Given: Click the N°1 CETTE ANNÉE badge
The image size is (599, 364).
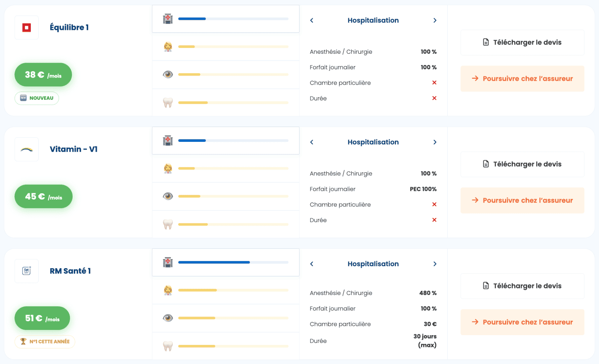Looking at the screenshot, I should click(x=44, y=341).
